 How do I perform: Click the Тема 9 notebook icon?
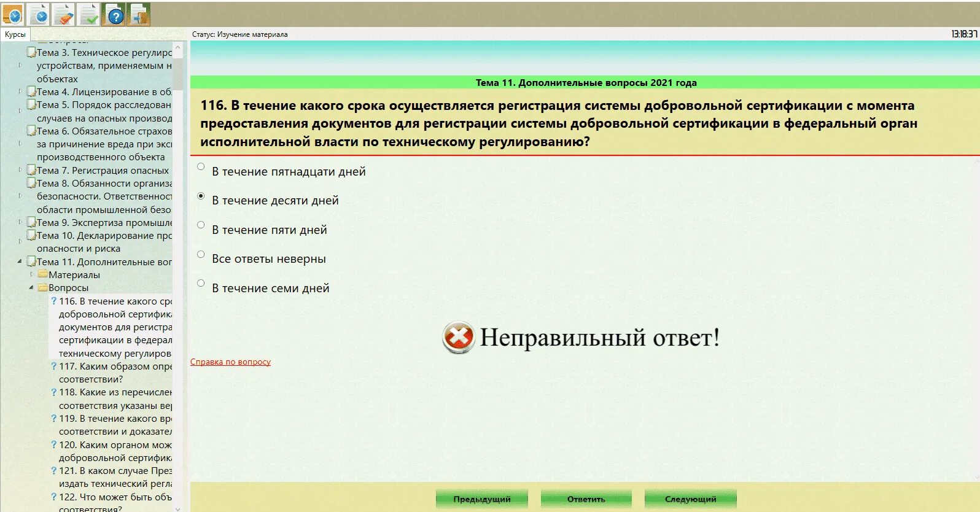pyautogui.click(x=31, y=223)
